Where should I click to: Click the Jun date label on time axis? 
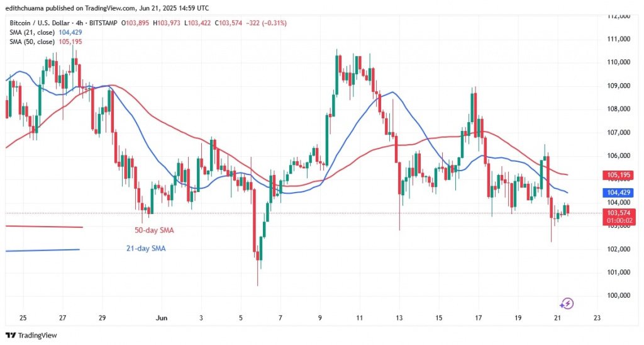[x=162, y=319]
